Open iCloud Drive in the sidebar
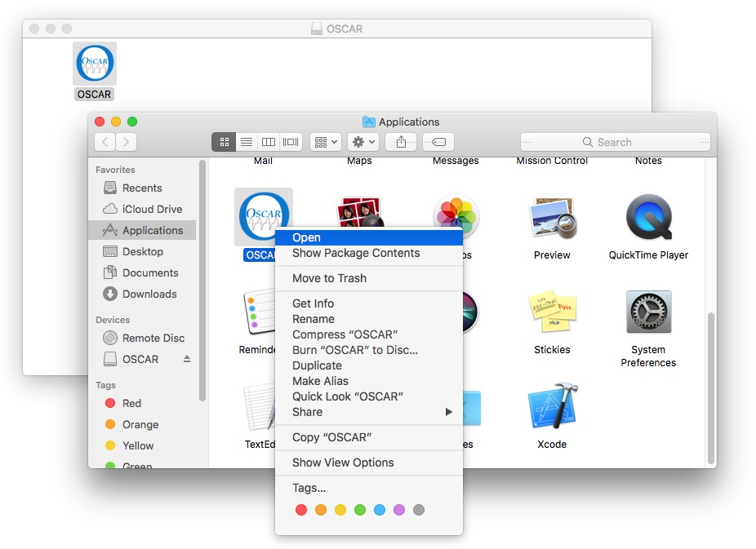 coord(142,209)
